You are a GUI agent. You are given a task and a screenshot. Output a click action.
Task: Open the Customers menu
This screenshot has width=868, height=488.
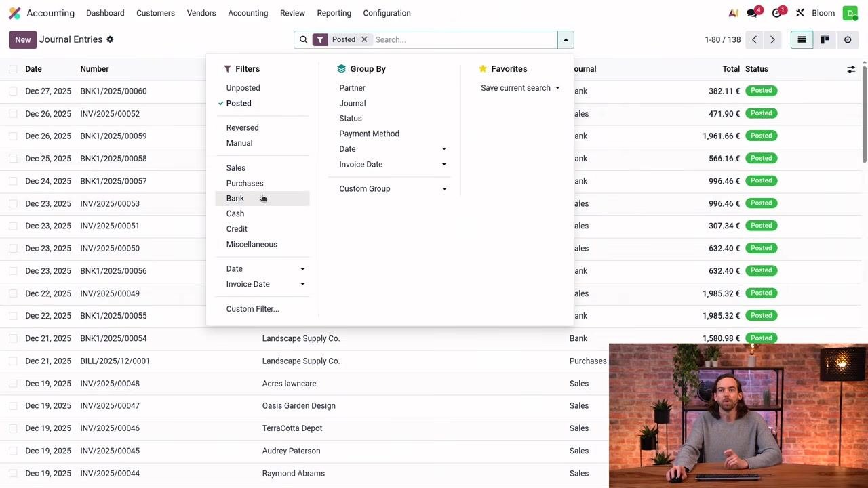[155, 13]
